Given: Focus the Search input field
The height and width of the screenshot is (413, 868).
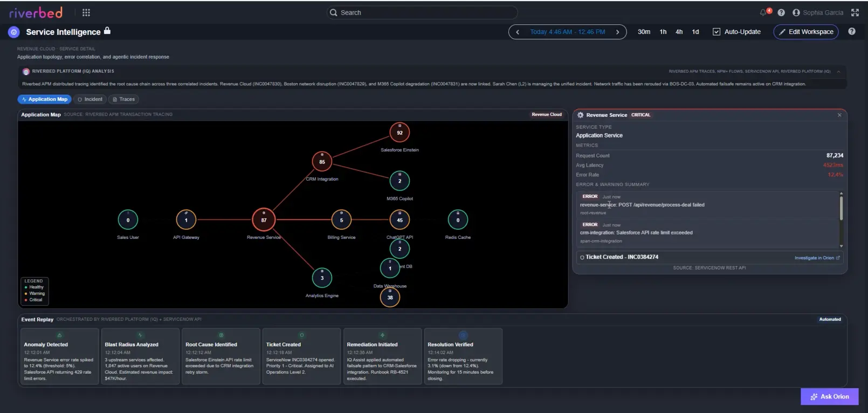Looking at the screenshot, I should click(422, 12).
